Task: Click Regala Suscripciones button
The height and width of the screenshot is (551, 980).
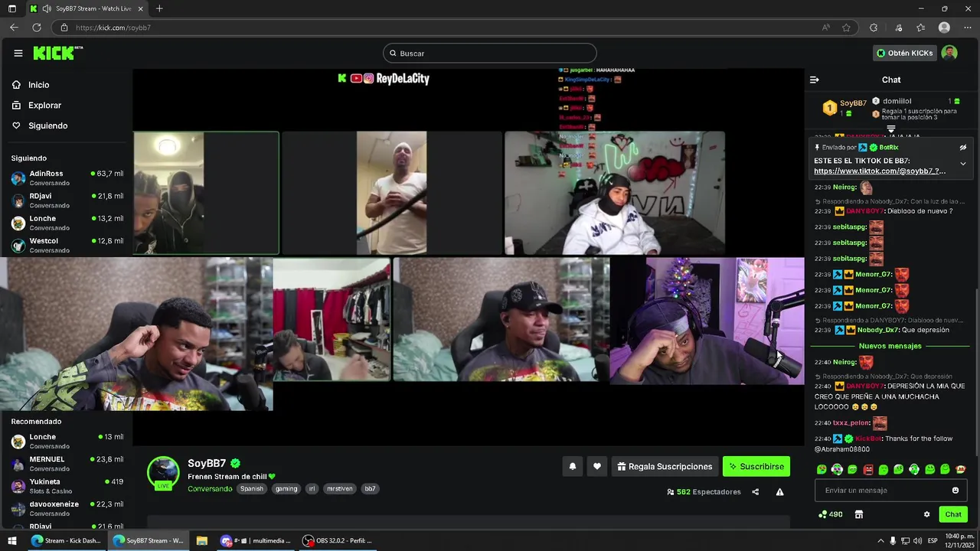Action: pos(665,466)
